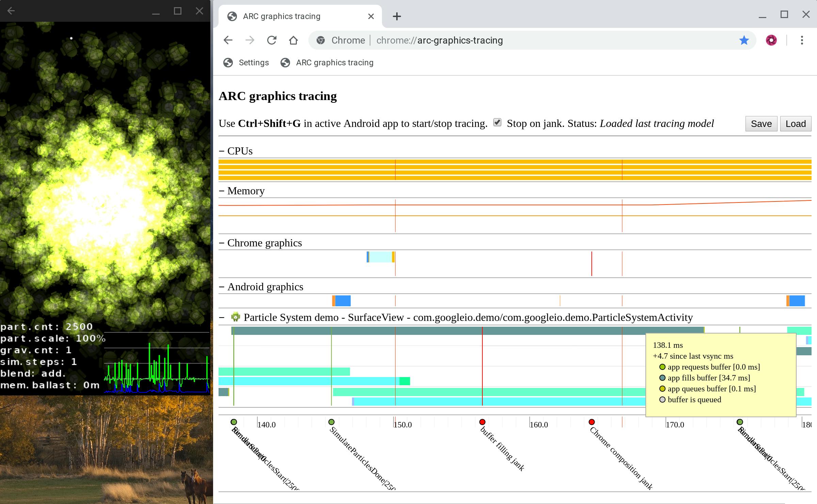Collapse the Memory section
Screen dimensions: 817x504
tap(222, 191)
